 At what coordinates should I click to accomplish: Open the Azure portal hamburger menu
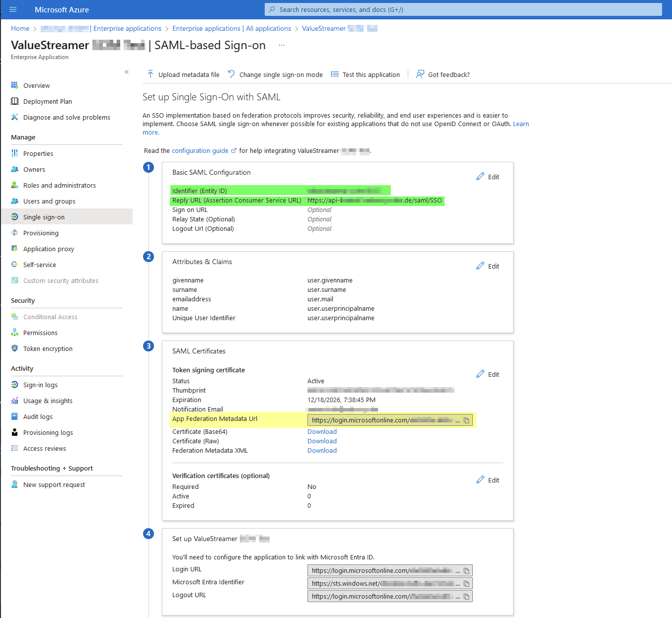click(13, 9)
